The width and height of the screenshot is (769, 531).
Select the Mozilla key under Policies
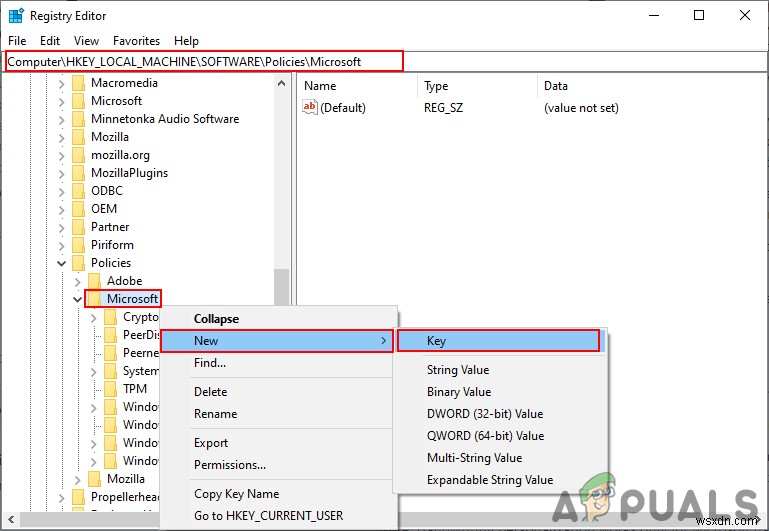126,479
